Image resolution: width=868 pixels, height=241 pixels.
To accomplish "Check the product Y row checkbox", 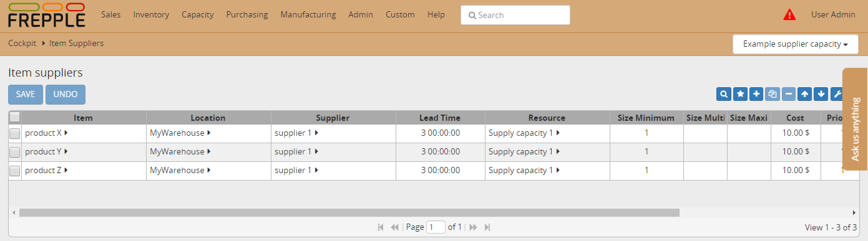I will pos(15,152).
